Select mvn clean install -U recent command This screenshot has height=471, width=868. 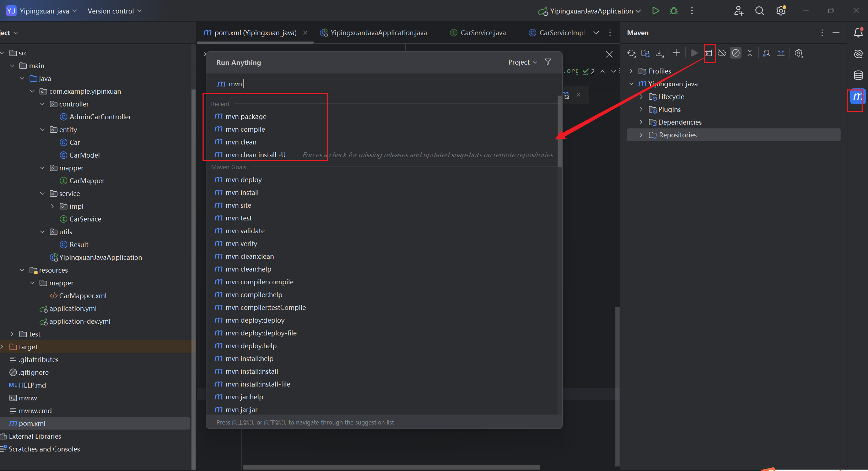coord(255,155)
